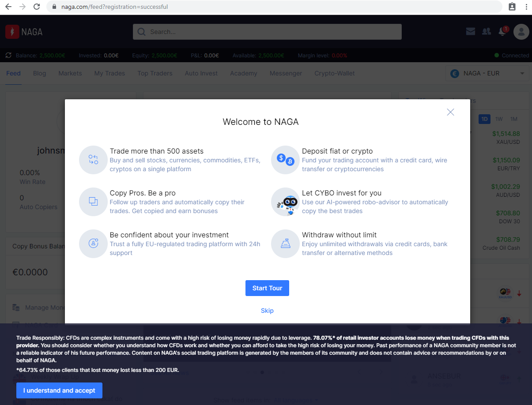Refresh balance using the sync icon
Image resolution: width=532 pixels, height=405 pixels.
point(8,55)
